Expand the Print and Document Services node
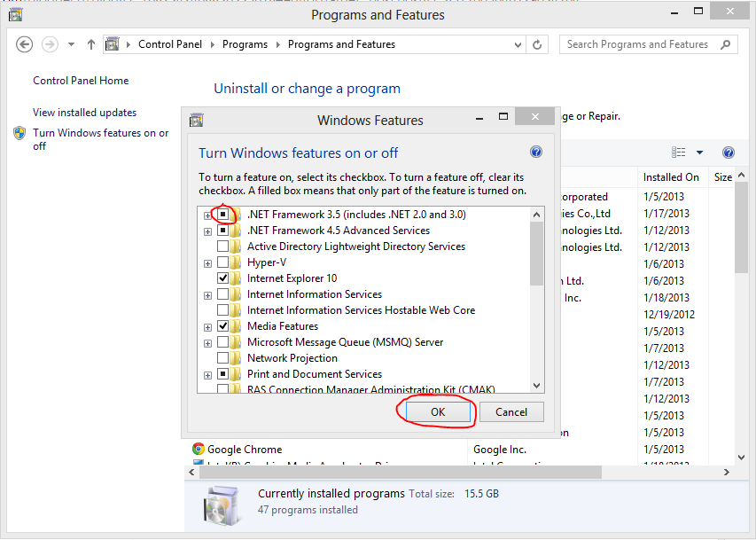756x540 pixels. click(207, 375)
